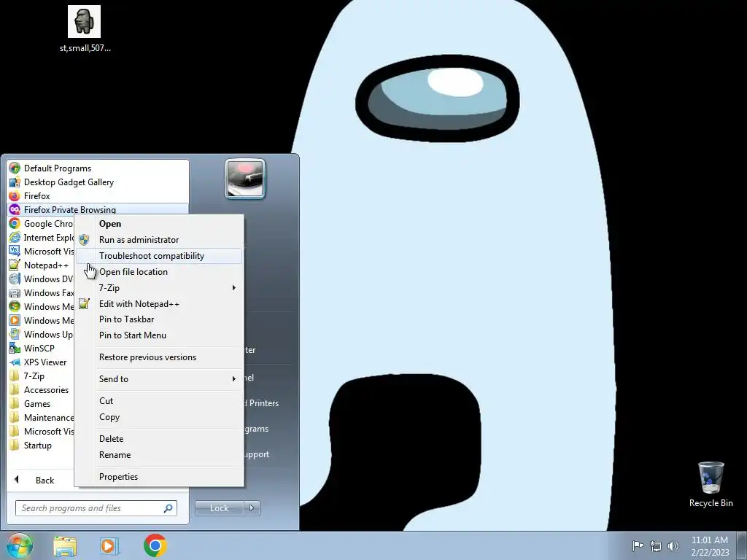Click the Windows Update icon
The width and height of the screenshot is (747, 560).
[x=15, y=334]
